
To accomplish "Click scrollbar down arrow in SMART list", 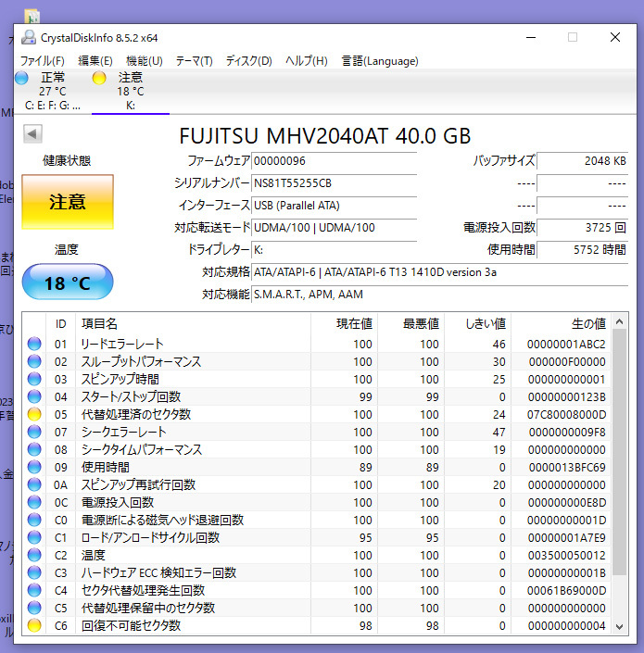I will click(x=619, y=627).
